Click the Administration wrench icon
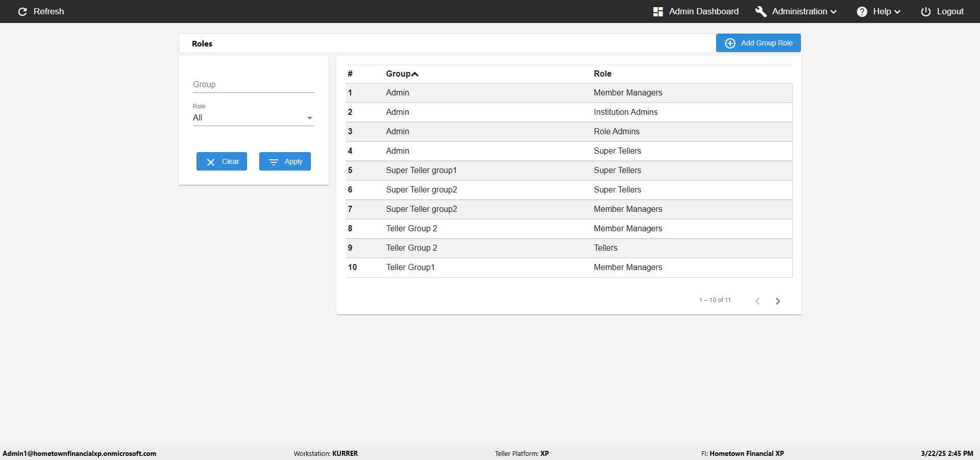 (x=761, y=11)
